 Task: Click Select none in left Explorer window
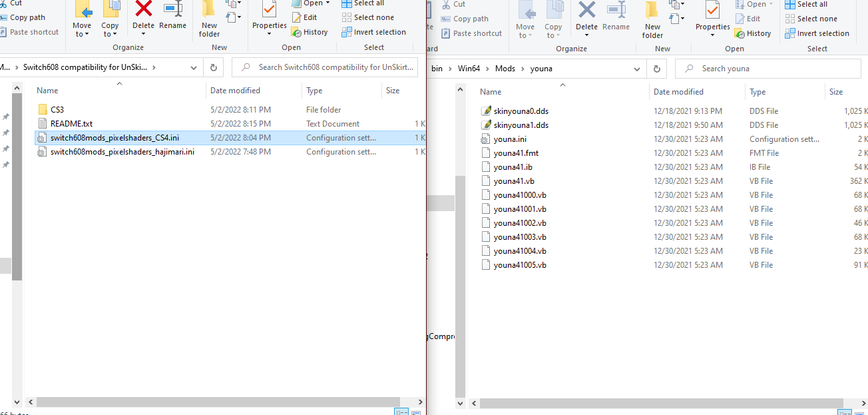[367, 17]
